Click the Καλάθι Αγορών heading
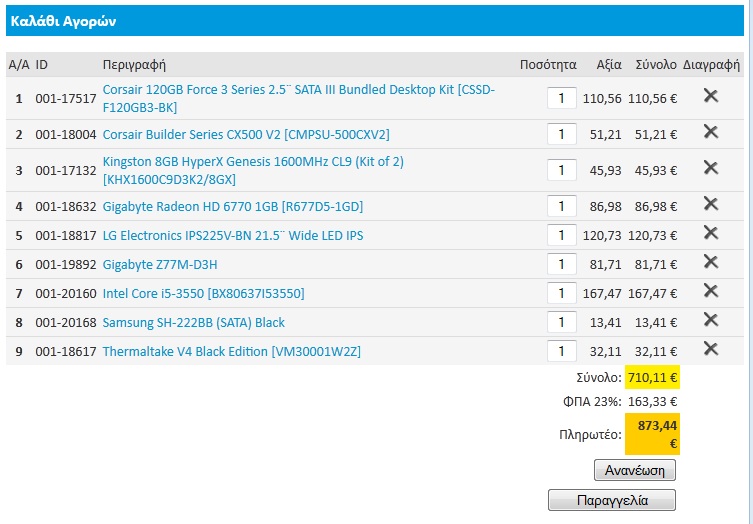Image resolution: width=753 pixels, height=524 pixels. (63, 21)
